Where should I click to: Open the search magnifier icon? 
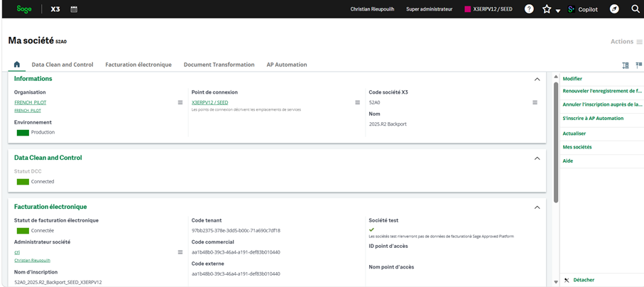point(635,9)
